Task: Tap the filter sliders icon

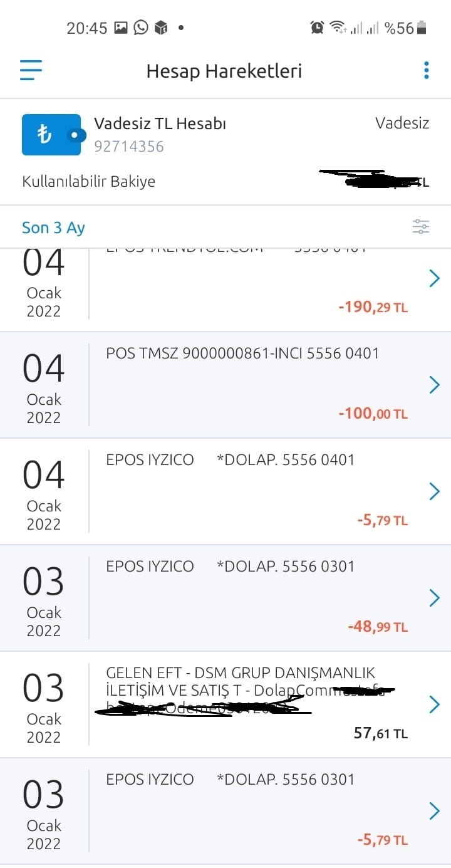Action: coord(421,227)
